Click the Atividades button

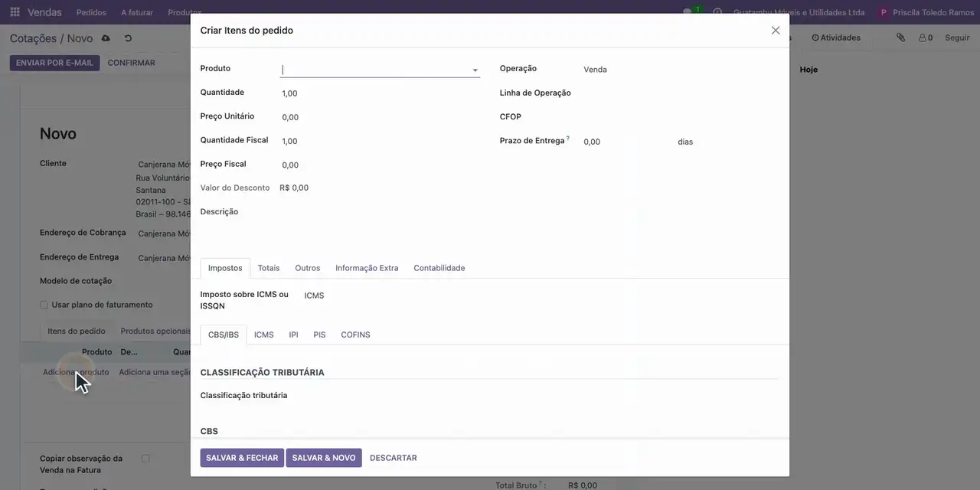click(x=836, y=38)
